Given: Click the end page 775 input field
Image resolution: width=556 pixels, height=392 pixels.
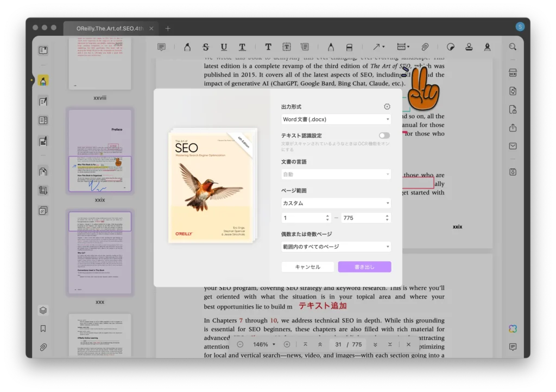Looking at the screenshot, I should [362, 218].
